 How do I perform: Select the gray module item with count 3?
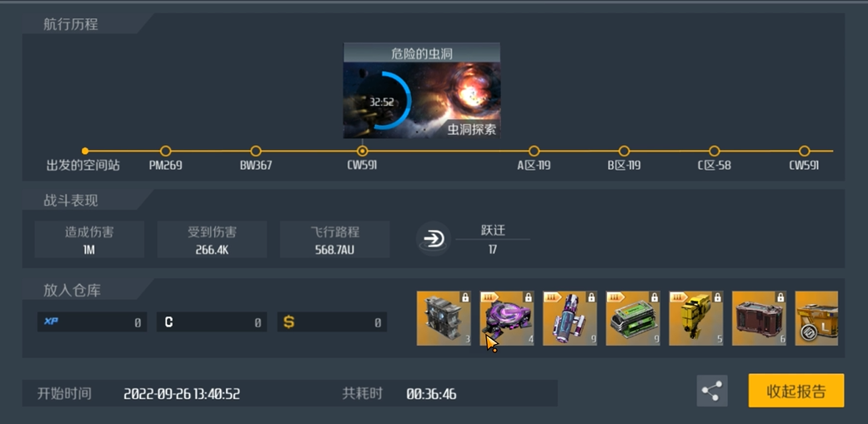[x=444, y=318]
